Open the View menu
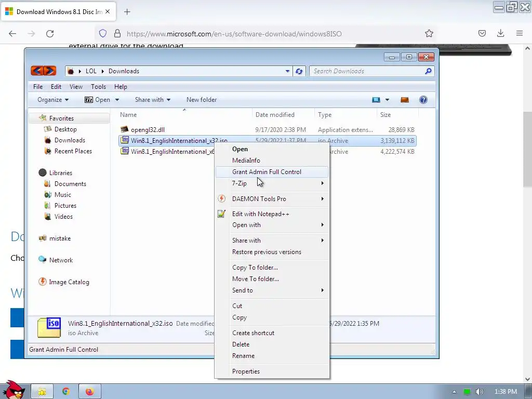The width and height of the screenshot is (532, 399). tap(76, 87)
